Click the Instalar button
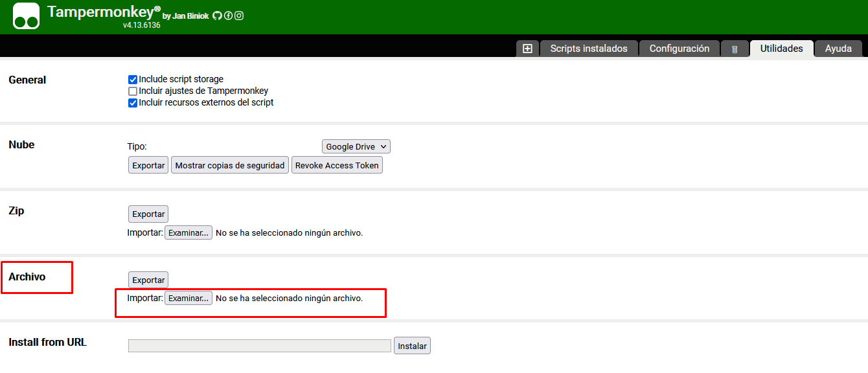Screen dimensions: 868x373 coord(412,346)
